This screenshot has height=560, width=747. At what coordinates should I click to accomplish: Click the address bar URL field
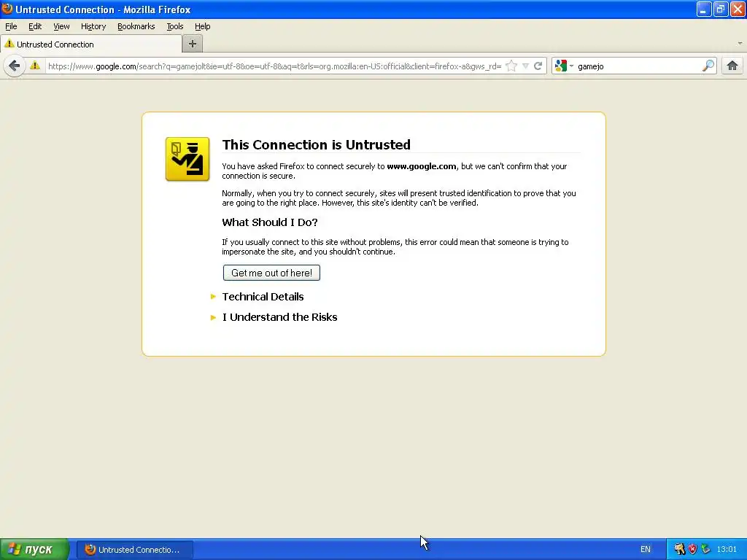pyautogui.click(x=274, y=66)
